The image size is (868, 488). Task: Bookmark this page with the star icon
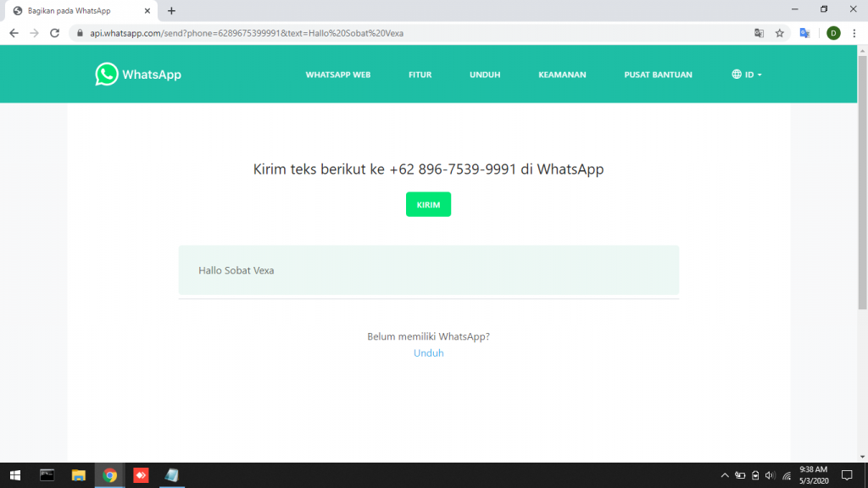tap(780, 33)
